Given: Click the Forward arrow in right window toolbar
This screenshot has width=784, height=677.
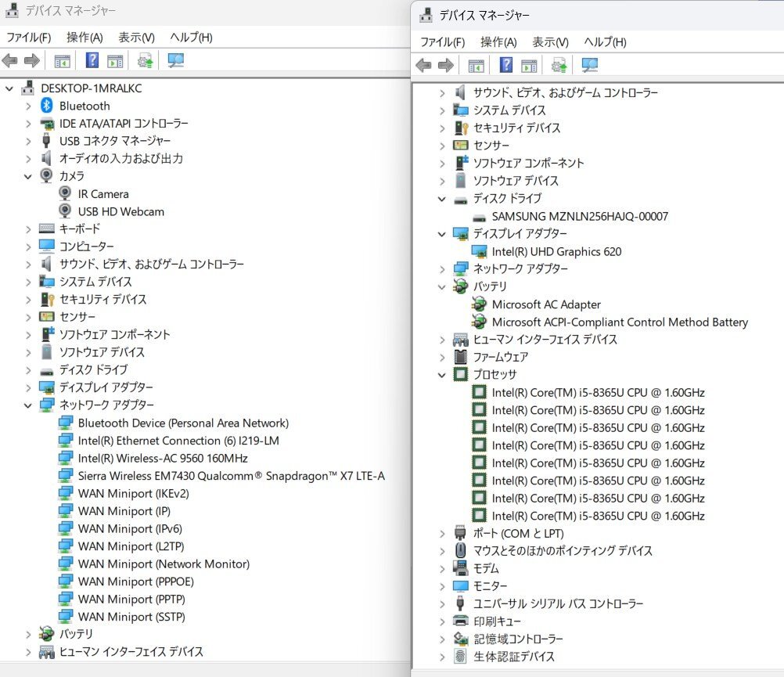Looking at the screenshot, I should (446, 65).
